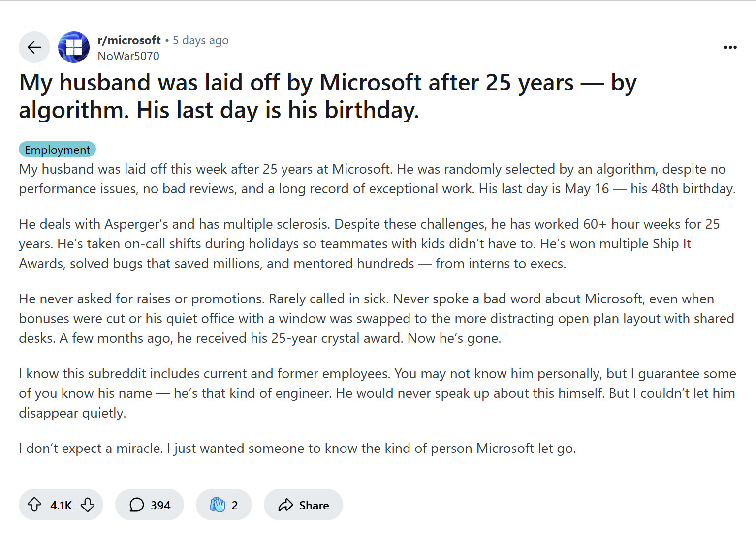Click the Share arrow icon

[x=285, y=505]
